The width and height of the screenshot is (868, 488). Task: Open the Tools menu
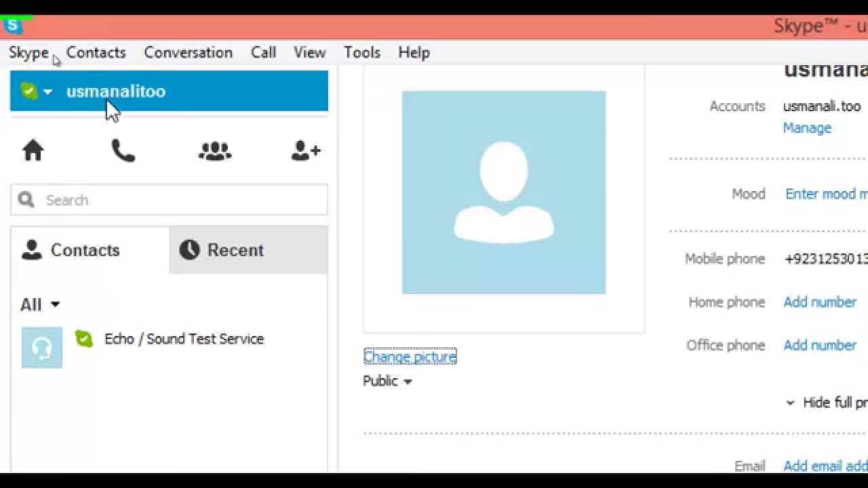[361, 52]
